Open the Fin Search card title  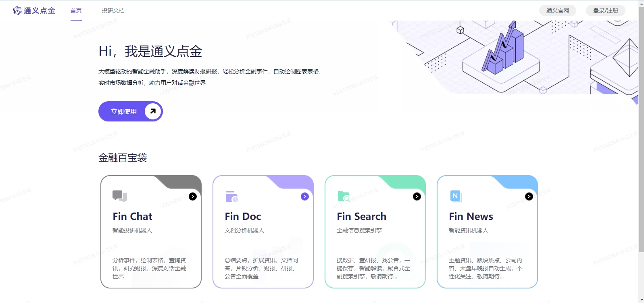coord(362,217)
